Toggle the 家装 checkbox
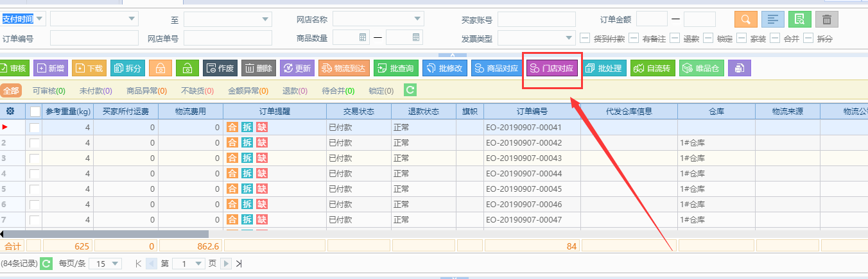The image size is (868, 279). coord(742,38)
